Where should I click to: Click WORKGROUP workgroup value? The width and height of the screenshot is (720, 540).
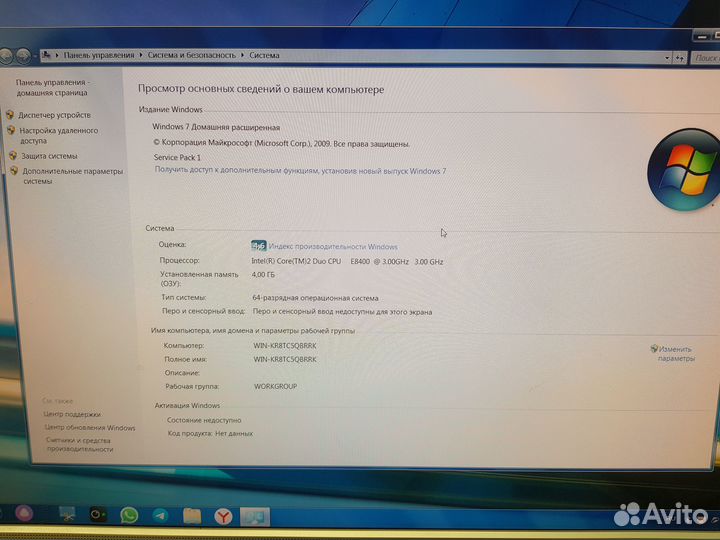click(276, 387)
